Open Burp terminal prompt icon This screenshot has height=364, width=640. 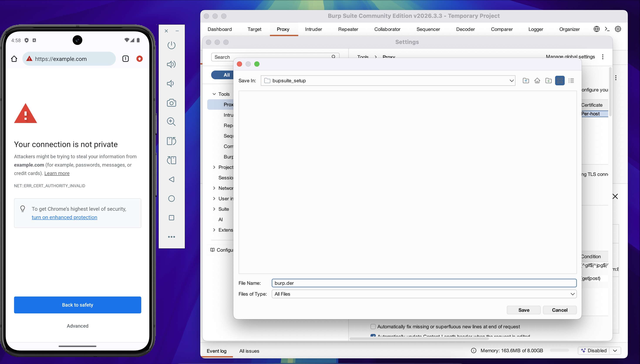click(607, 29)
